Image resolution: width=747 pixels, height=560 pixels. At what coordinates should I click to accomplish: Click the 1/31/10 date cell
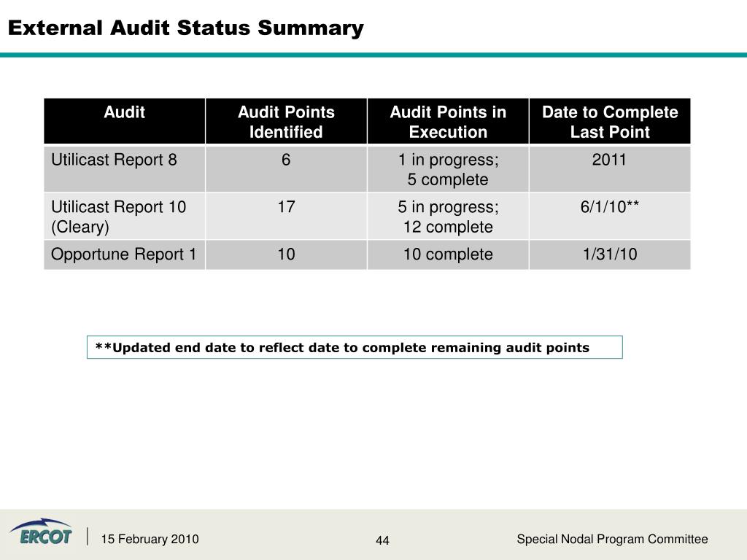(x=610, y=254)
